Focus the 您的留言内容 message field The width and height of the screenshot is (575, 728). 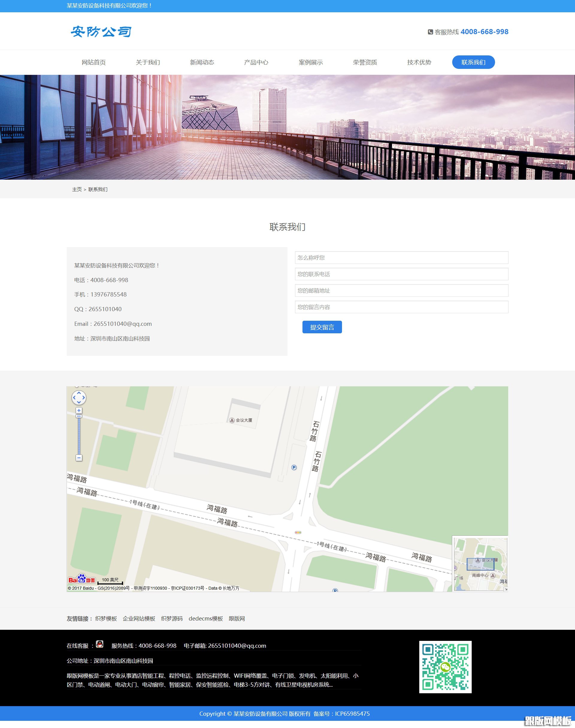(x=402, y=307)
